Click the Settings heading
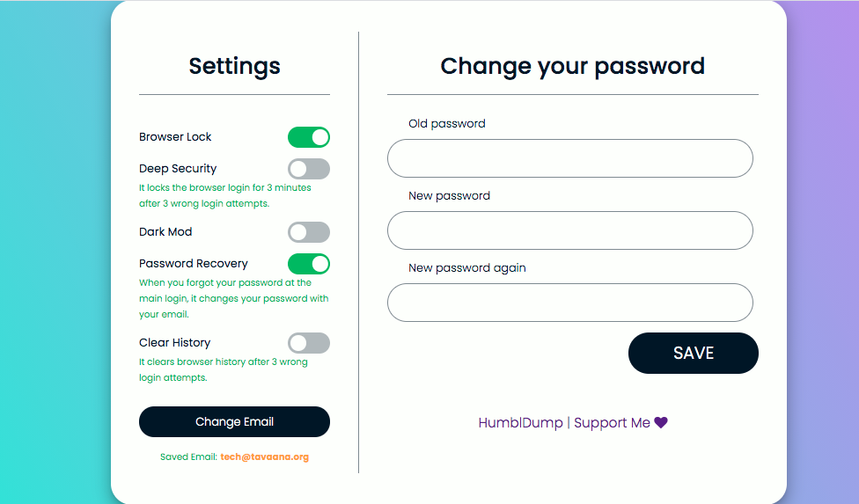The height and width of the screenshot is (504, 859). (x=234, y=66)
